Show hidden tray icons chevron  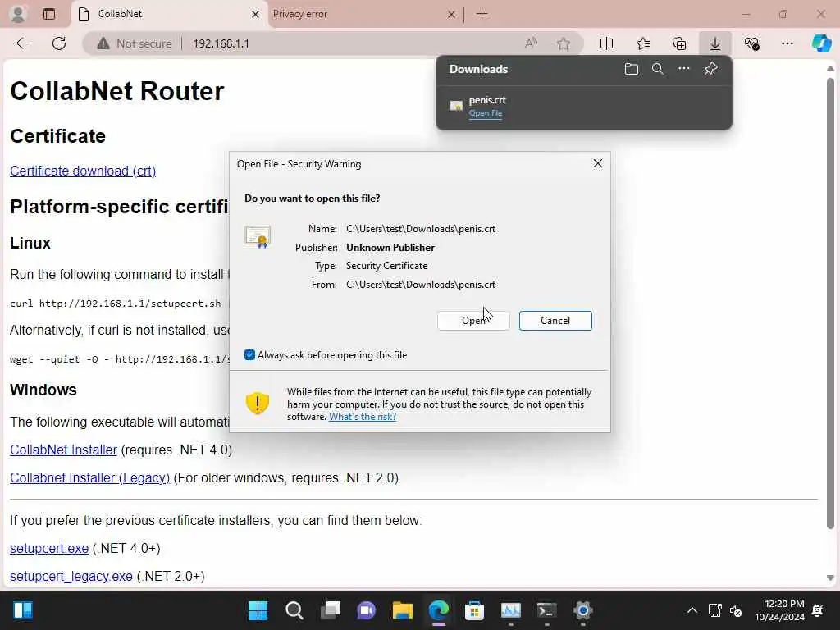point(692,610)
